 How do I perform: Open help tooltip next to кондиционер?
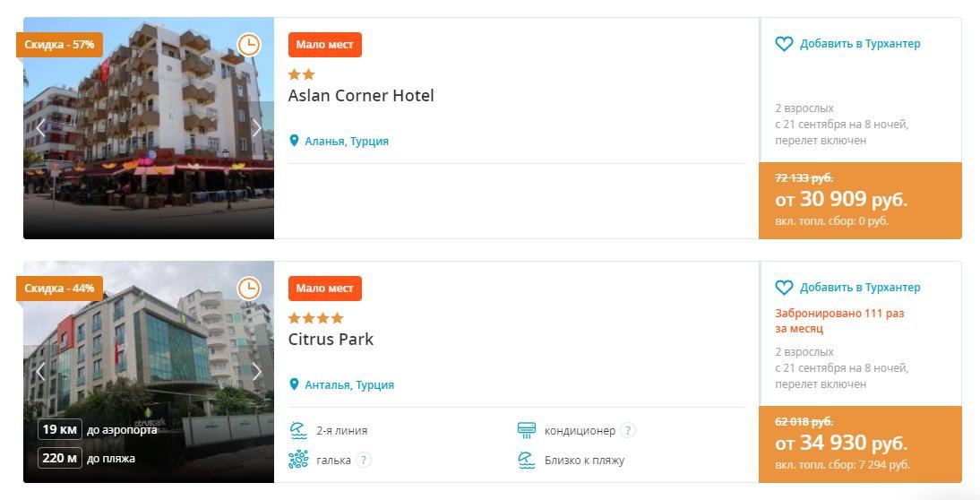628,430
